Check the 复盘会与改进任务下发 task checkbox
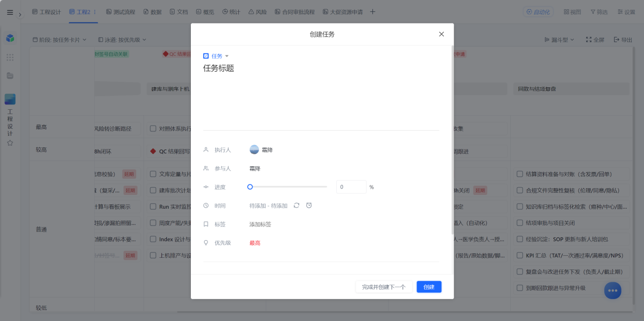Image resolution: width=644 pixels, height=321 pixels. (x=520, y=272)
